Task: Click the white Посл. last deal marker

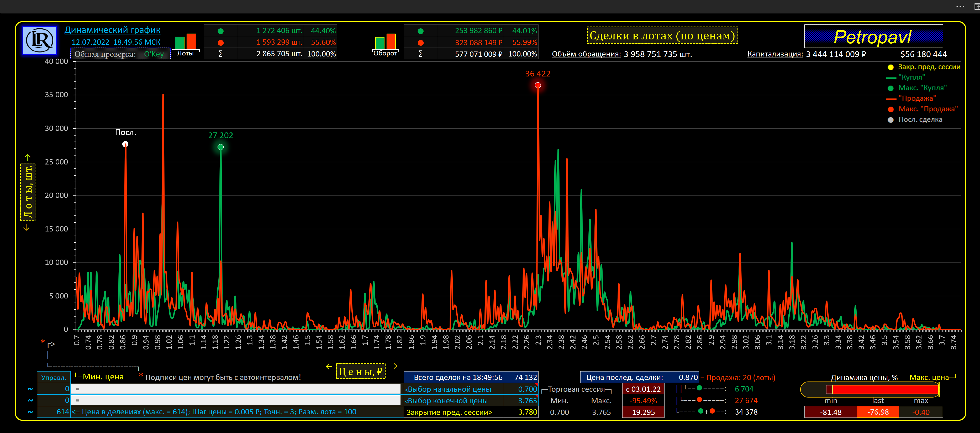Action: (x=125, y=144)
